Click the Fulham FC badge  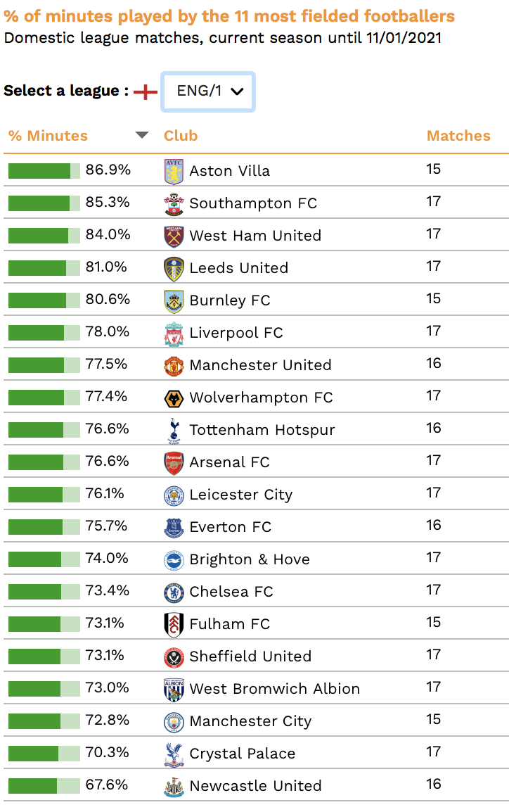[x=174, y=625]
